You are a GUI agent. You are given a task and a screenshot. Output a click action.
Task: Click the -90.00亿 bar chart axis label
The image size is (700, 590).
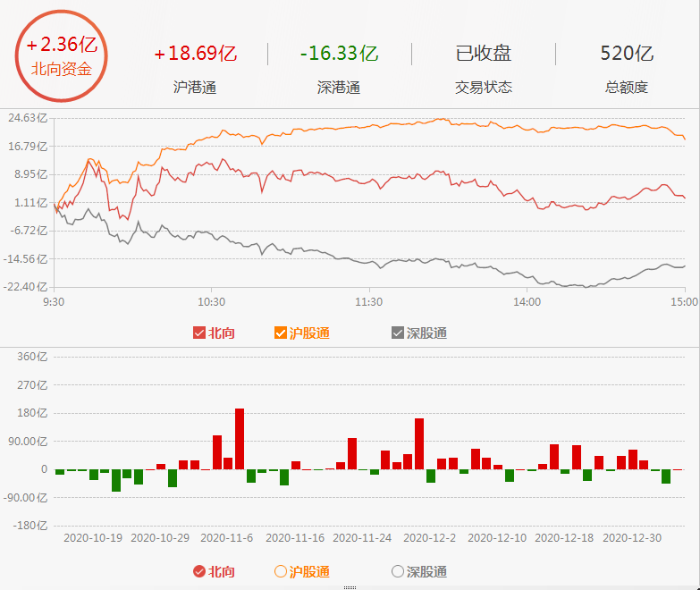click(25, 498)
